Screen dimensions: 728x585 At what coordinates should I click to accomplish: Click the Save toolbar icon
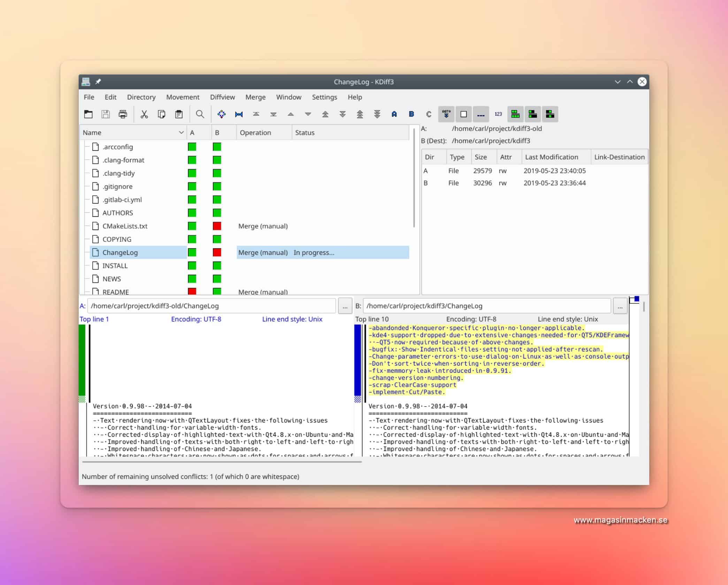[x=106, y=114]
